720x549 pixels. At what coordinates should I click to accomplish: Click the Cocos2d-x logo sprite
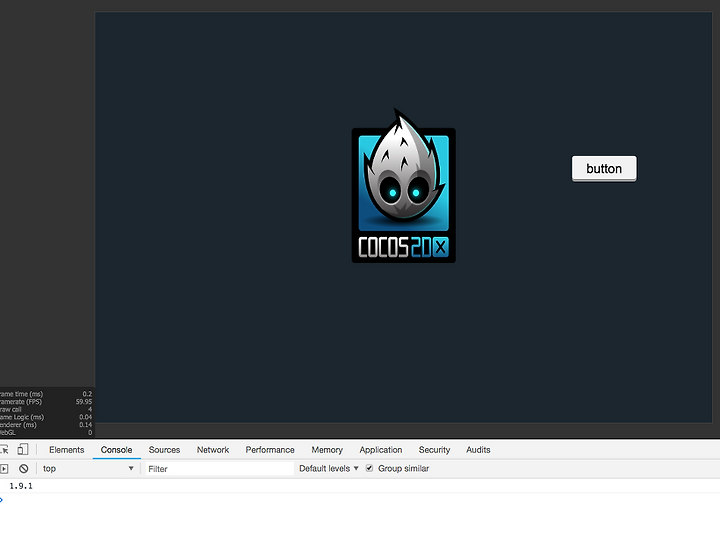(x=404, y=186)
